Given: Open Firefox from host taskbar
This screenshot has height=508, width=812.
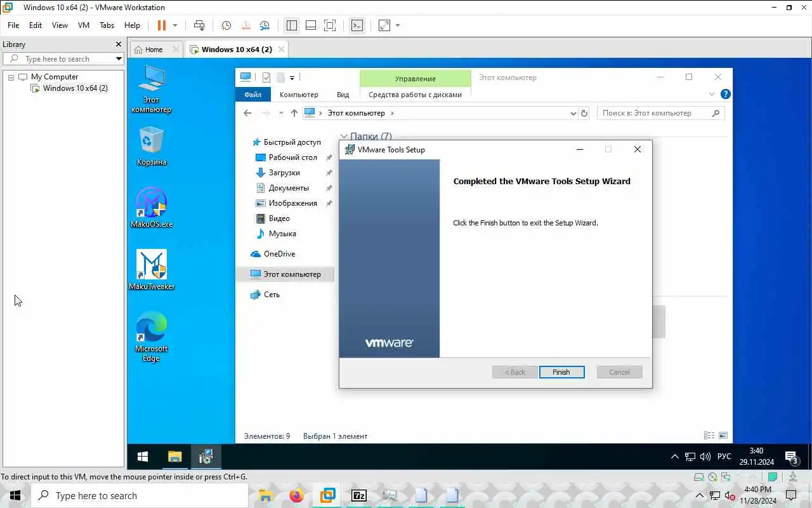Looking at the screenshot, I should [x=297, y=495].
